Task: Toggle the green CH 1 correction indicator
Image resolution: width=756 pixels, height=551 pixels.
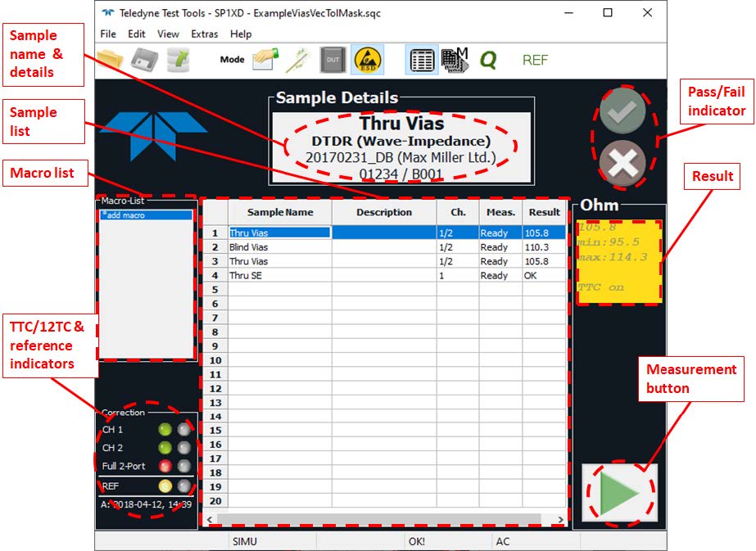Action: tap(165, 430)
